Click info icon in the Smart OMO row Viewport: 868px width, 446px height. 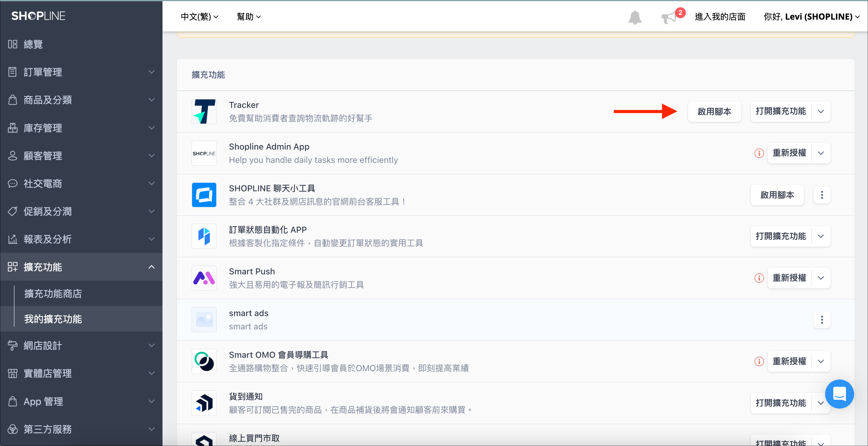759,361
